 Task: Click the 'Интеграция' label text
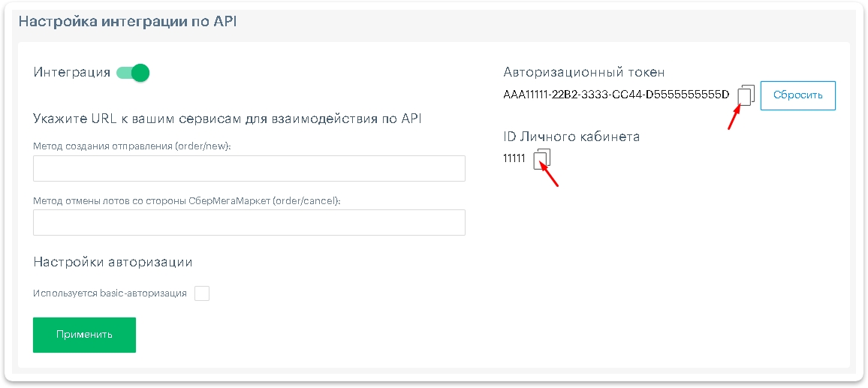coord(72,73)
